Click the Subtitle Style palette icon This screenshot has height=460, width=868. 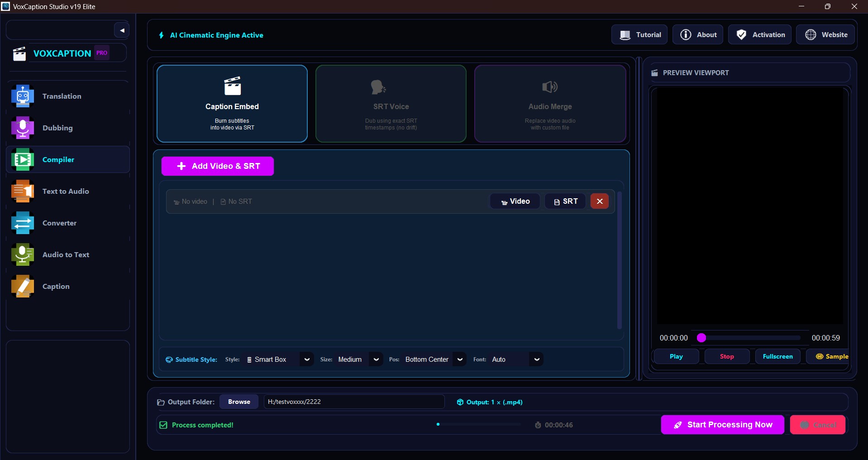[169, 359]
